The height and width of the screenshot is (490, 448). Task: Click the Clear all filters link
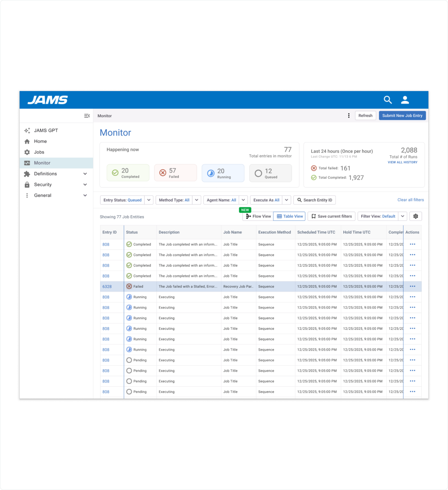[x=410, y=200]
